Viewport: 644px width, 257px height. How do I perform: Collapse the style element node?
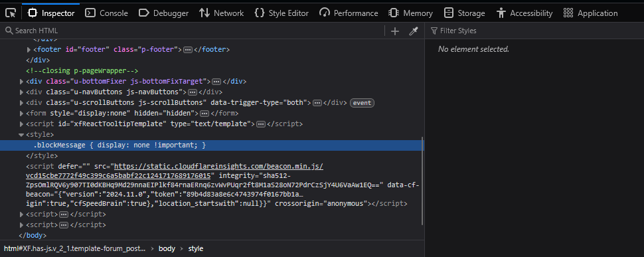[21, 134]
